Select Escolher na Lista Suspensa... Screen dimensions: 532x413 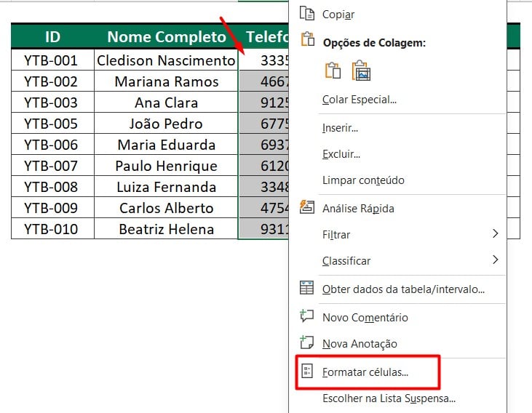(397, 398)
